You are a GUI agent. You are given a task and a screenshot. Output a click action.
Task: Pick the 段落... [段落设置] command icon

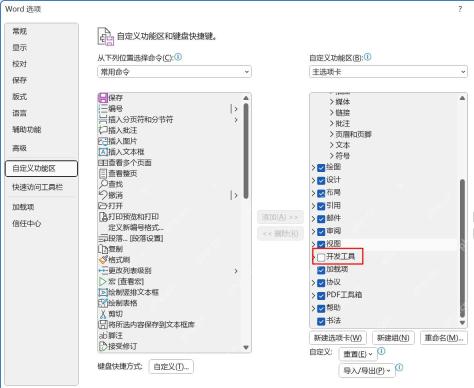(103, 238)
